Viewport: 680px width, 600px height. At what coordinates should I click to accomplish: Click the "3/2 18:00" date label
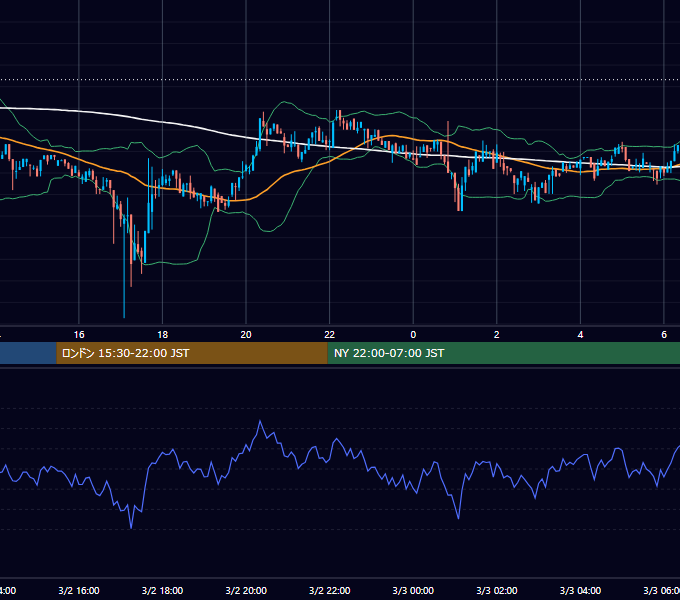[162, 590]
